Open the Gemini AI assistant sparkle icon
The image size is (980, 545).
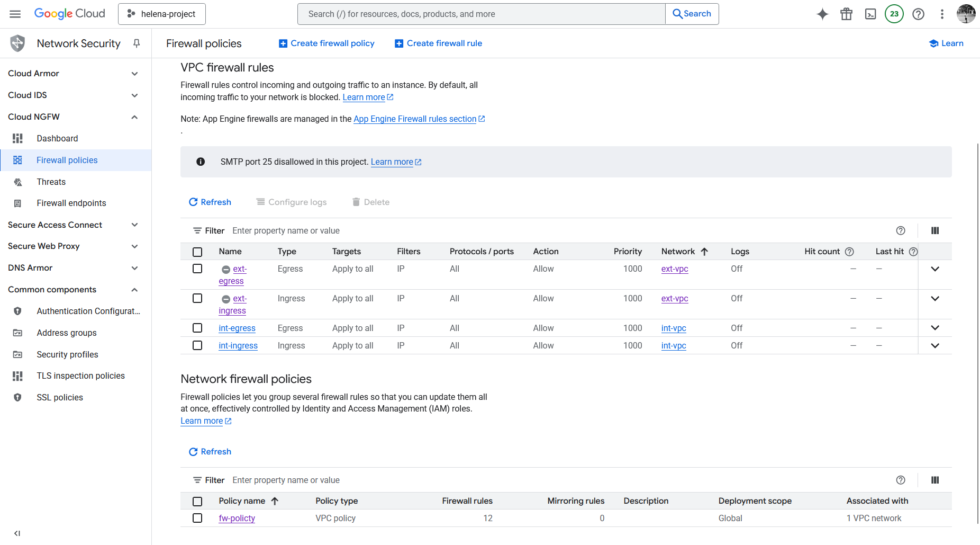[822, 14]
